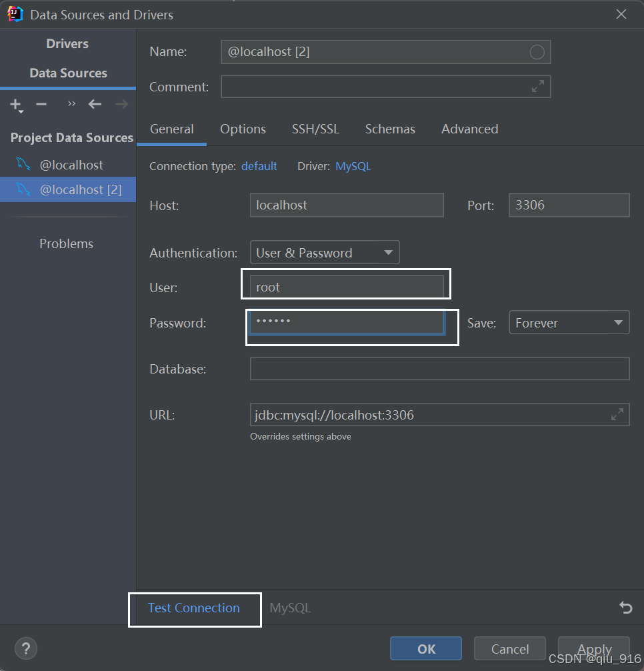The width and height of the screenshot is (644, 671).
Task: Switch to the SSH/SSL tab
Action: [315, 129]
